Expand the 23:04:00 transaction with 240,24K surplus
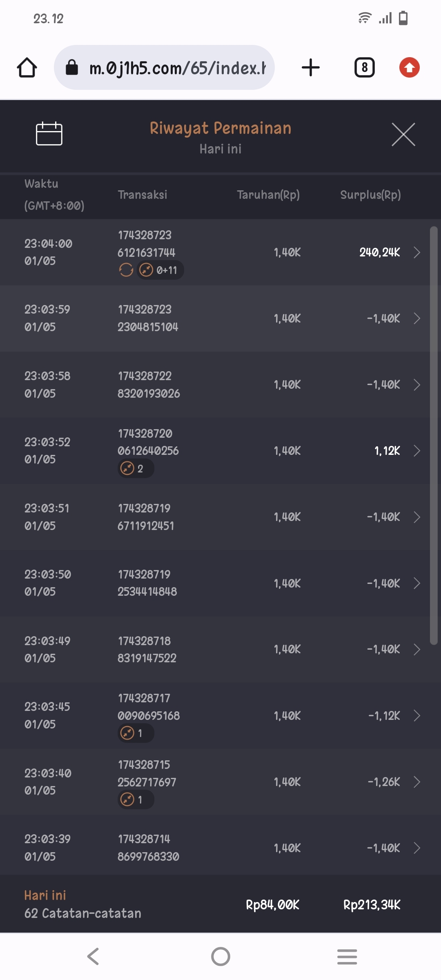The width and height of the screenshot is (441, 980). [x=416, y=252]
